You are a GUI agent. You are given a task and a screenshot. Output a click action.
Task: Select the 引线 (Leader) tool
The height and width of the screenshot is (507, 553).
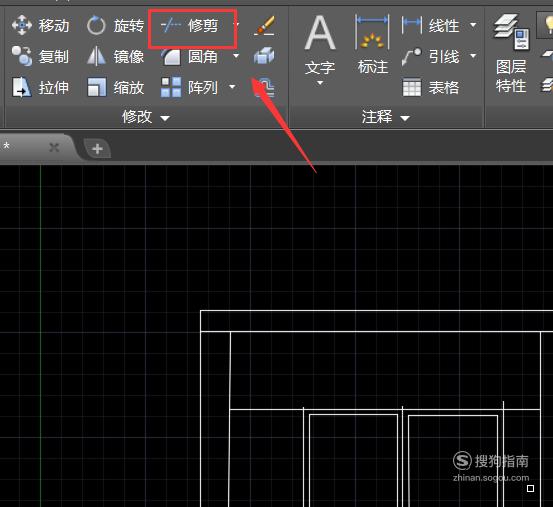(431, 56)
